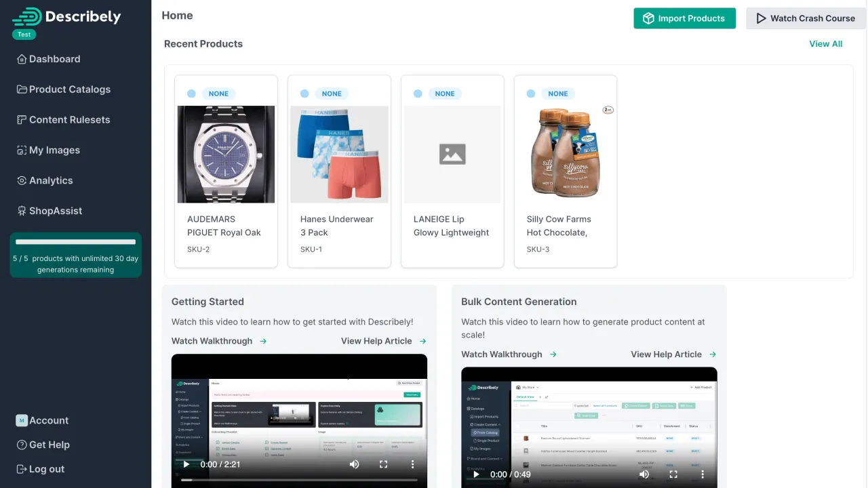Open Bulk Content video options menu
Screen dimensions: 868x488
point(703,474)
